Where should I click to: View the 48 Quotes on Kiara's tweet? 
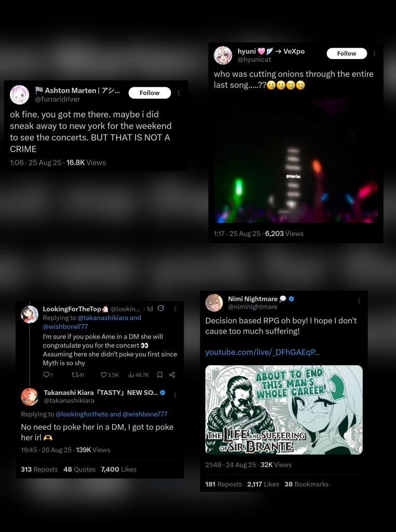point(79,469)
